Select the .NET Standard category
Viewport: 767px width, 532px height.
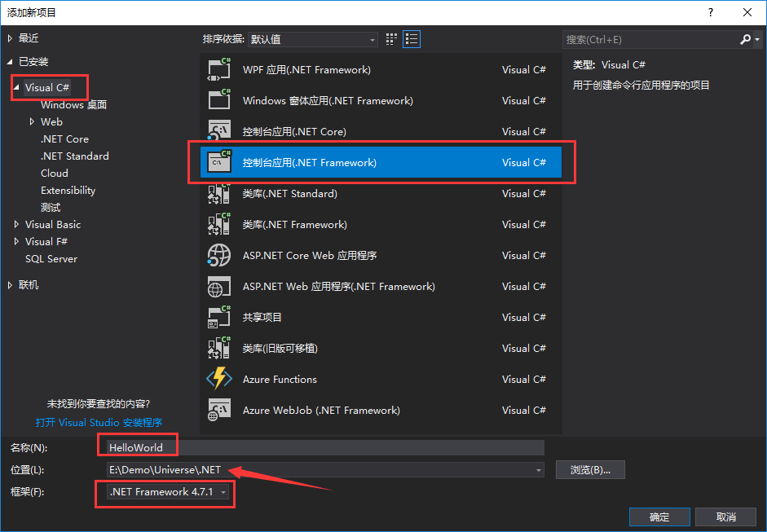pyautogui.click(x=75, y=156)
